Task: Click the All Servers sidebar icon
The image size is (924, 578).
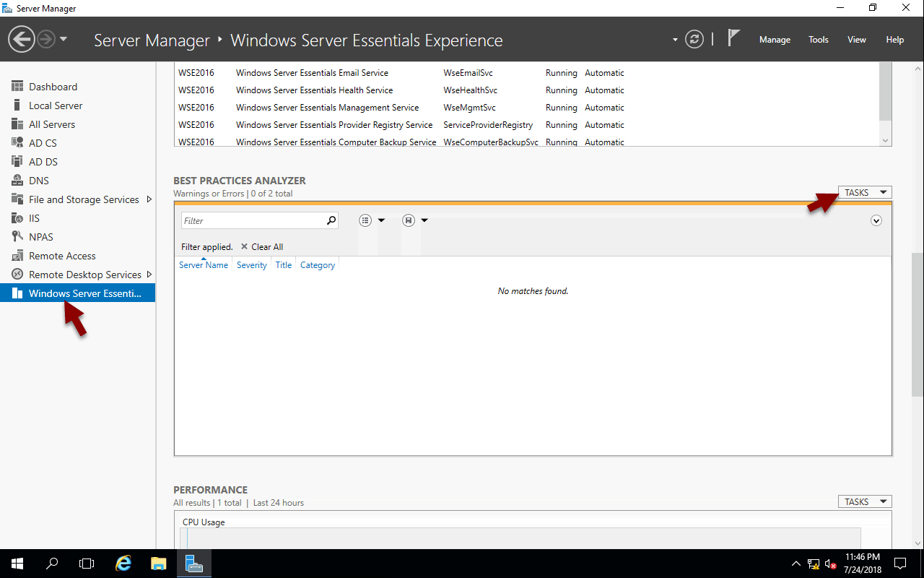Action: point(17,124)
